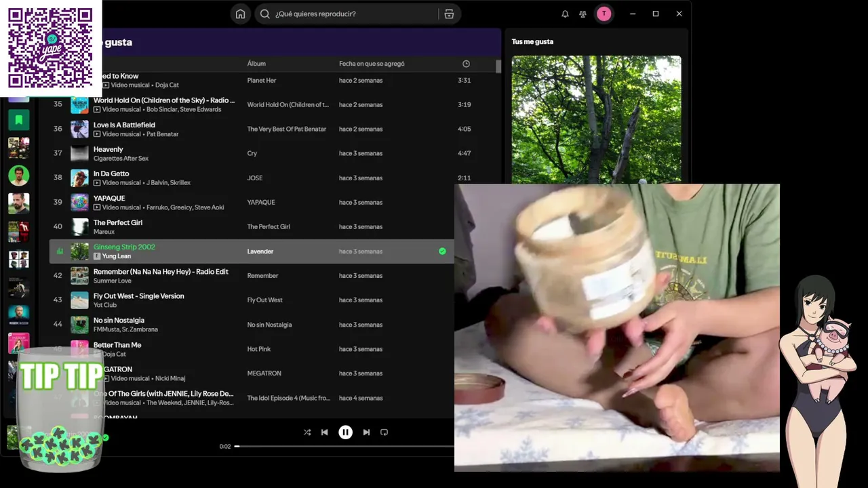This screenshot has width=868, height=488.
Task: Open the album 'JOSE'
Action: click(255, 178)
